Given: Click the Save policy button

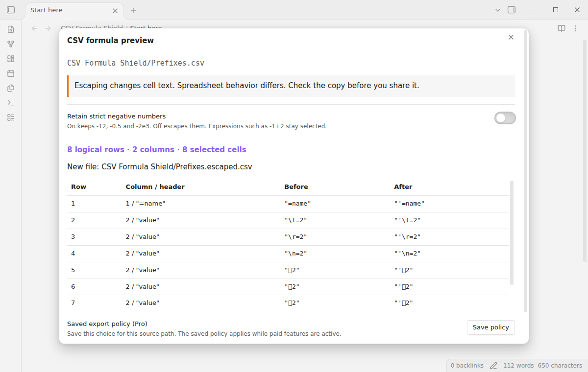Looking at the screenshot, I should point(491,327).
